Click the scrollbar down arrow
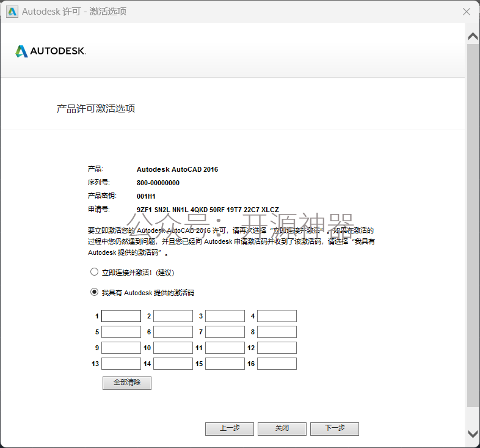This screenshot has height=448, width=480. click(x=473, y=434)
